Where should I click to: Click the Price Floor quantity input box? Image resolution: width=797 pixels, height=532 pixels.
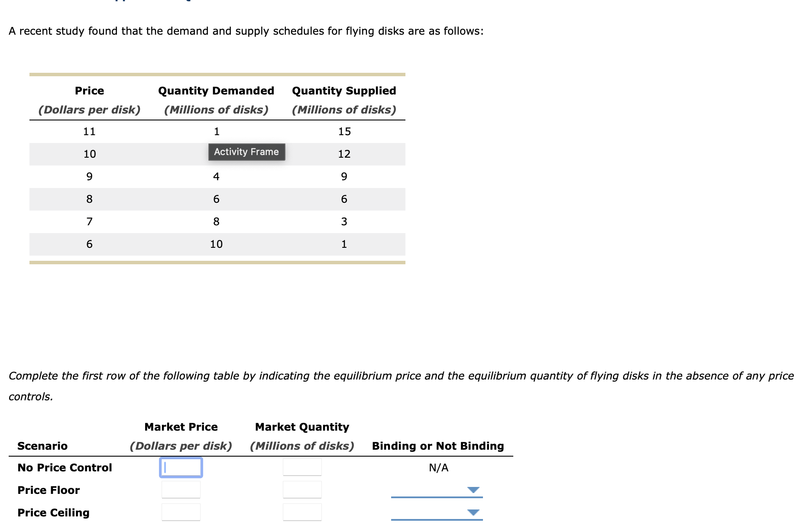(302, 490)
